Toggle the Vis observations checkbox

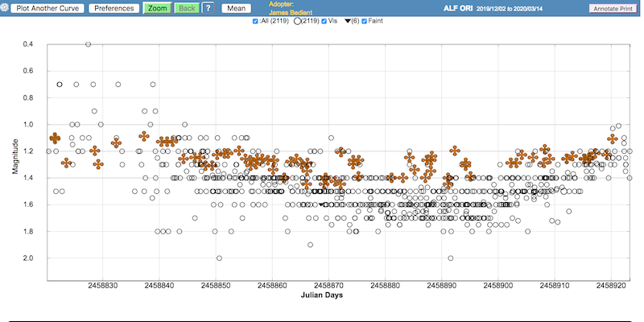click(x=324, y=21)
